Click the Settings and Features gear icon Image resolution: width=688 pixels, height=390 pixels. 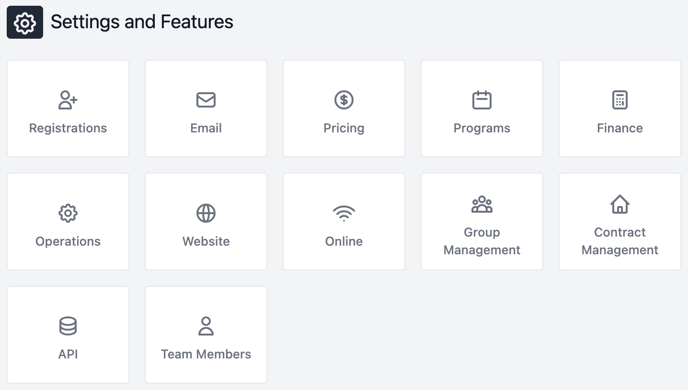(25, 22)
